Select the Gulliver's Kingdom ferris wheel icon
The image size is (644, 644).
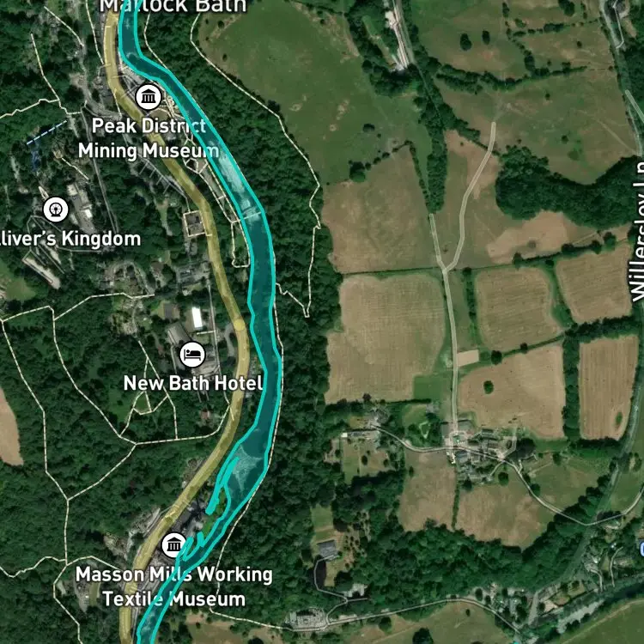coord(56,210)
